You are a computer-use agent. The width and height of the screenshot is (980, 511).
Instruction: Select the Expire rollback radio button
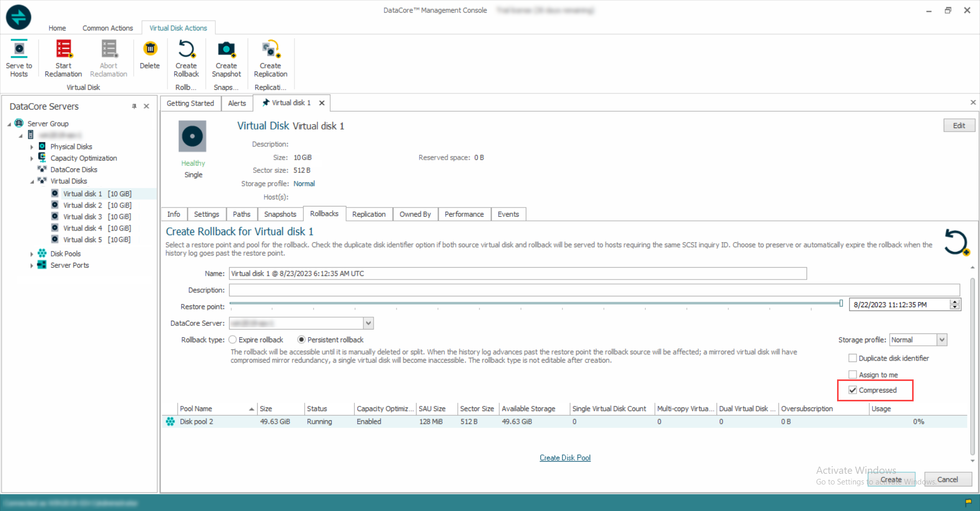pos(233,340)
